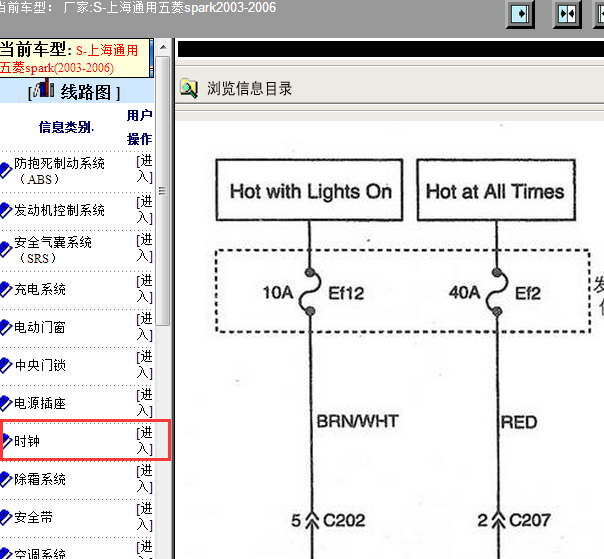Click the 10A fuse rating text
604x559 pixels.
278,292
